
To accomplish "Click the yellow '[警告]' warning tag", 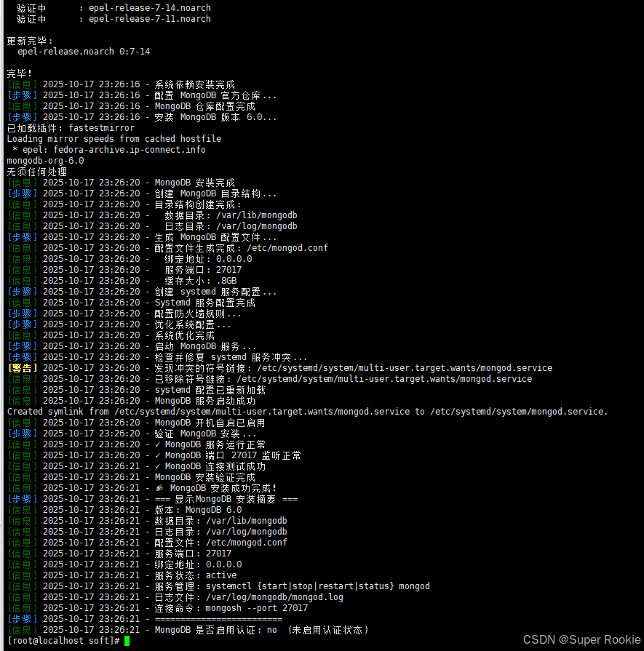I will [x=23, y=368].
